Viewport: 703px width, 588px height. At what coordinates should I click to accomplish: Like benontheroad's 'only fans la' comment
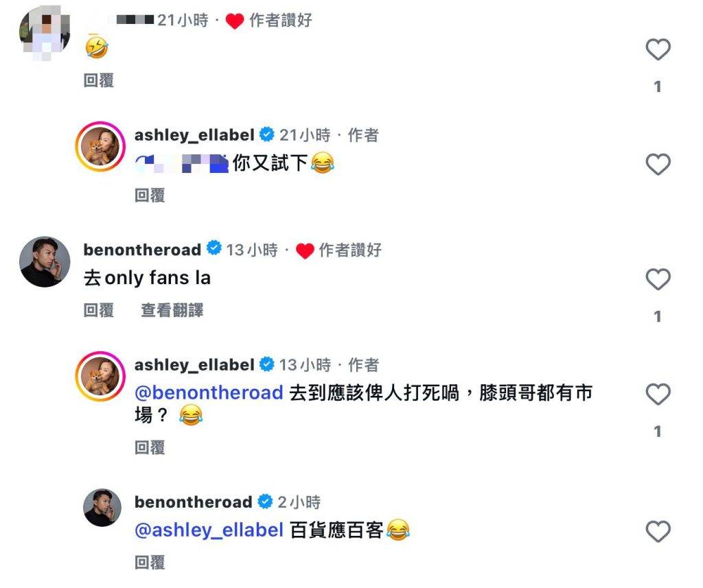[658, 279]
